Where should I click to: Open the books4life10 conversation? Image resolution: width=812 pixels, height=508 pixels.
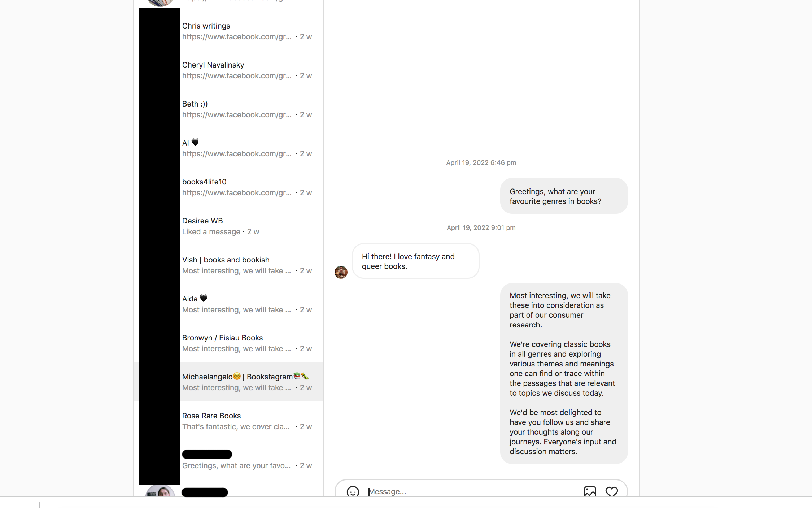pos(228,187)
